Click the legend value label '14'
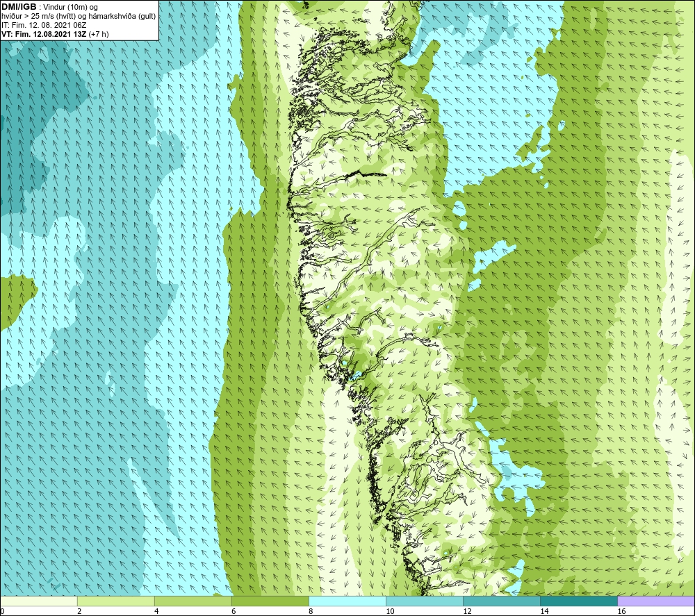The height and width of the screenshot is (616, 695). click(x=544, y=611)
